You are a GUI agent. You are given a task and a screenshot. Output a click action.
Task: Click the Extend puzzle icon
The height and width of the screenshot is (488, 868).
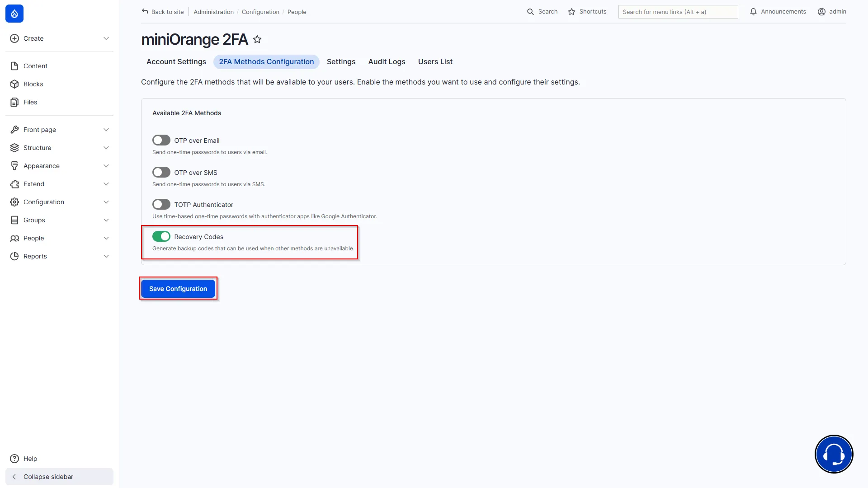14,184
